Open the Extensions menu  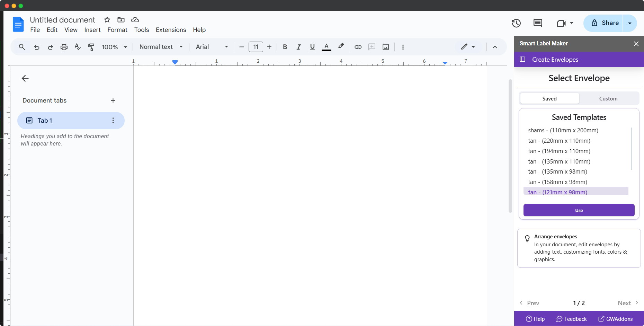pyautogui.click(x=171, y=30)
